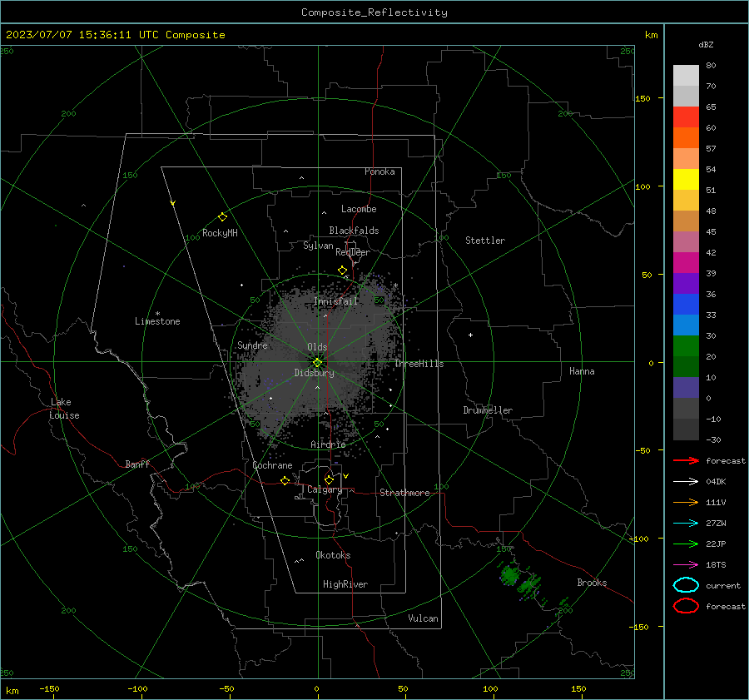The height and width of the screenshot is (700, 749).
Task: Click the Innisfail label on the map
Action: pos(335,301)
